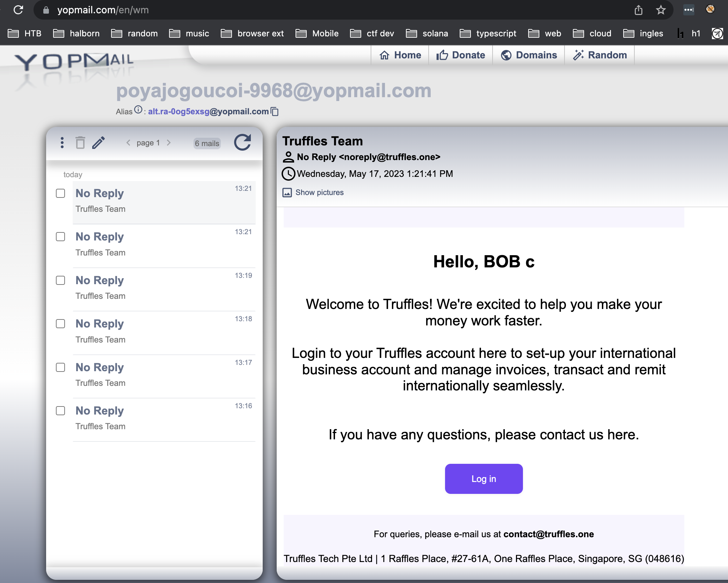Screen dimensions: 728x583
Task: Open the Home navigation tab
Action: (x=400, y=55)
